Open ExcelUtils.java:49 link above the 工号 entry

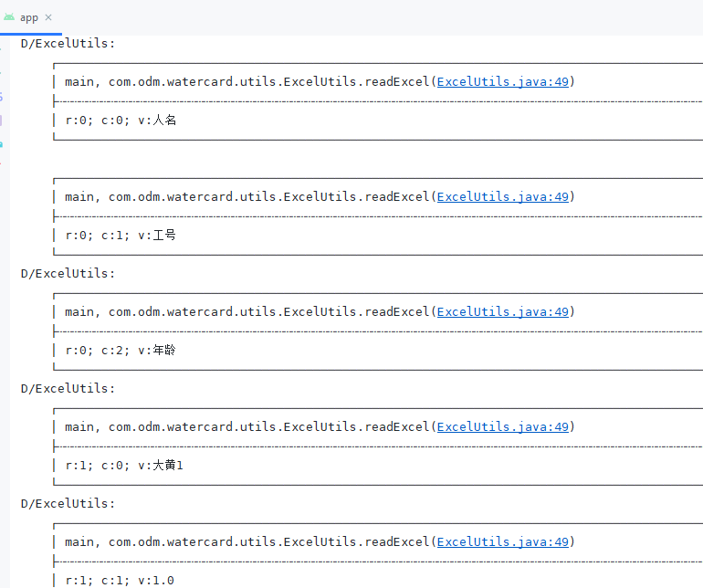pyautogui.click(x=502, y=196)
